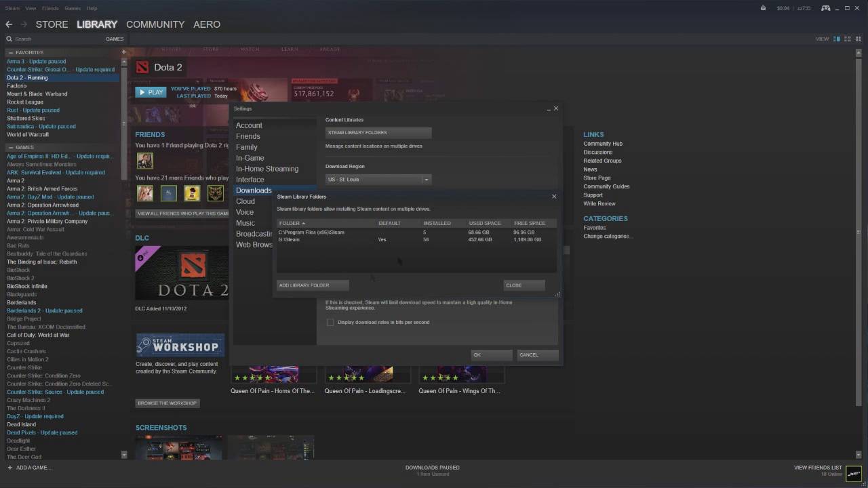Click the Steam Library Folders button

coord(378,133)
